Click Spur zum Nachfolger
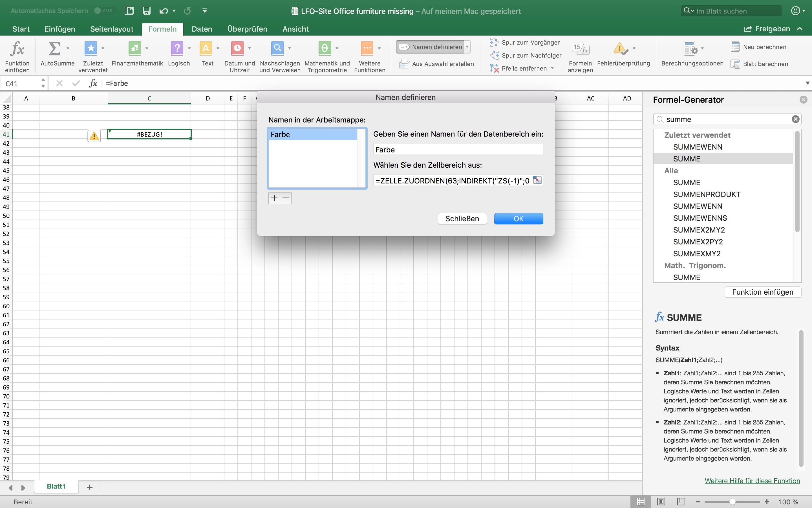812x508 pixels. [526, 55]
